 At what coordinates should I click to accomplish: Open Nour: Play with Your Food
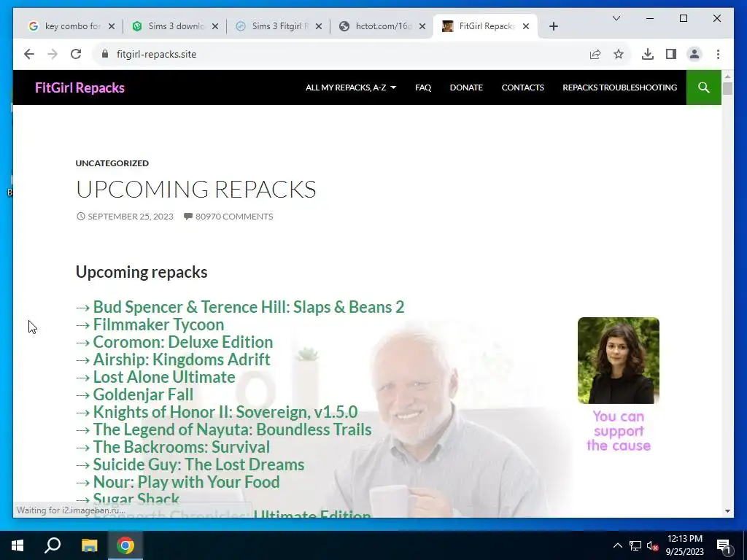[186, 482]
